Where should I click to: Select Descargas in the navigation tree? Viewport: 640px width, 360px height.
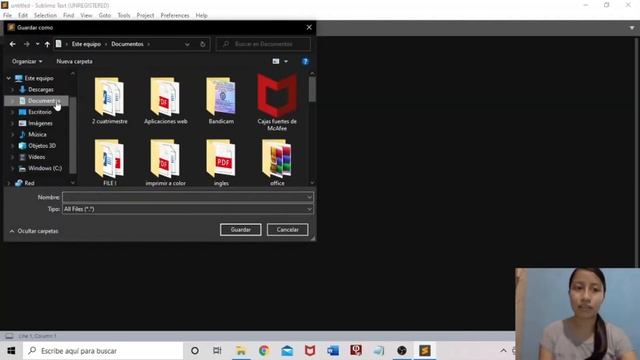pos(41,89)
